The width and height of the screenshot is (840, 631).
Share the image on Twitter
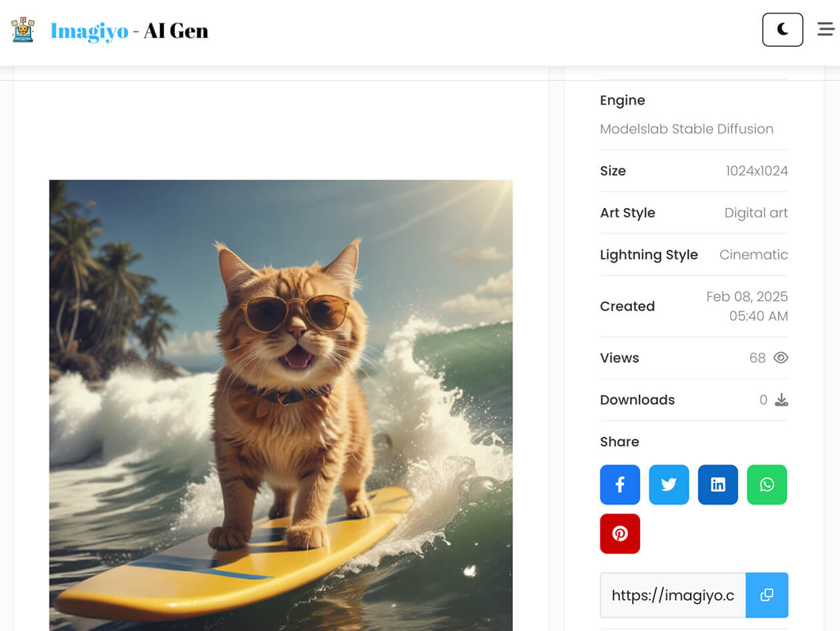[669, 484]
